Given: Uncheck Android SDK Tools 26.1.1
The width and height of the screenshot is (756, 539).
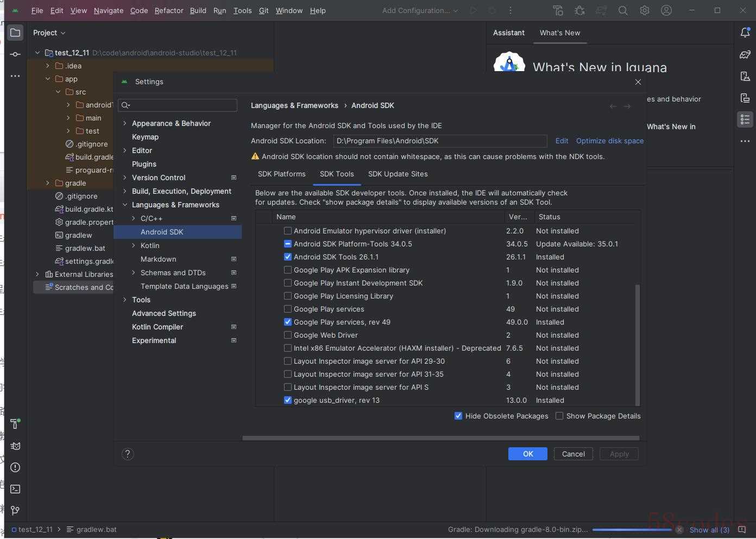Looking at the screenshot, I should point(288,257).
